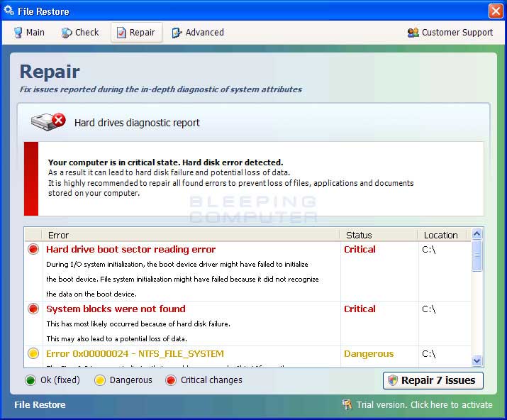Click the scrollbar down arrow in error list
Screen dimensions: 507x420
tap(477, 360)
